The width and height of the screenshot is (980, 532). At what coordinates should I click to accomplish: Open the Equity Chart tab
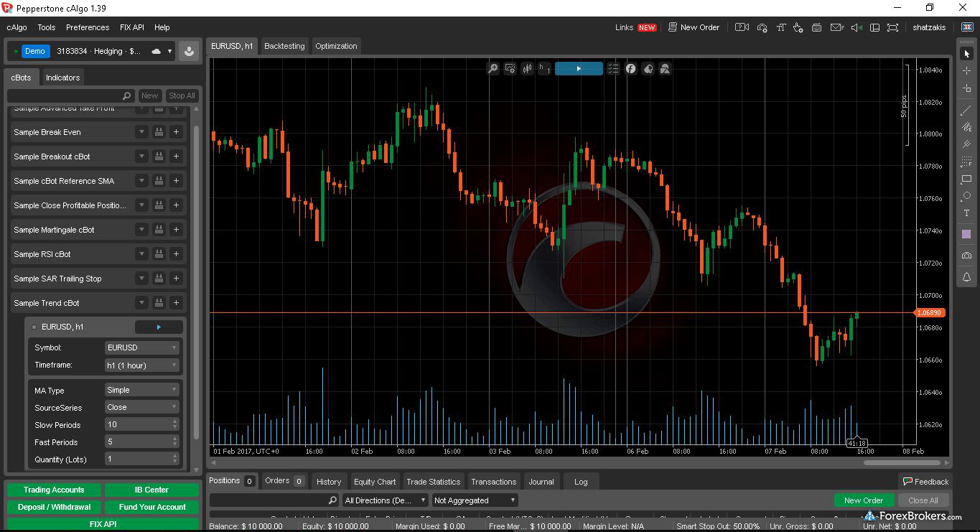coord(375,482)
